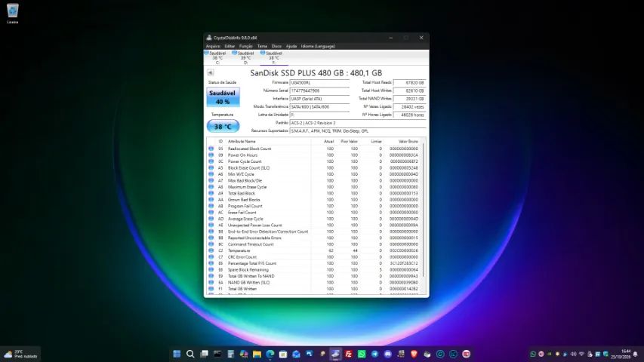
Task: Select the Power On Hours row
Action: point(315,155)
